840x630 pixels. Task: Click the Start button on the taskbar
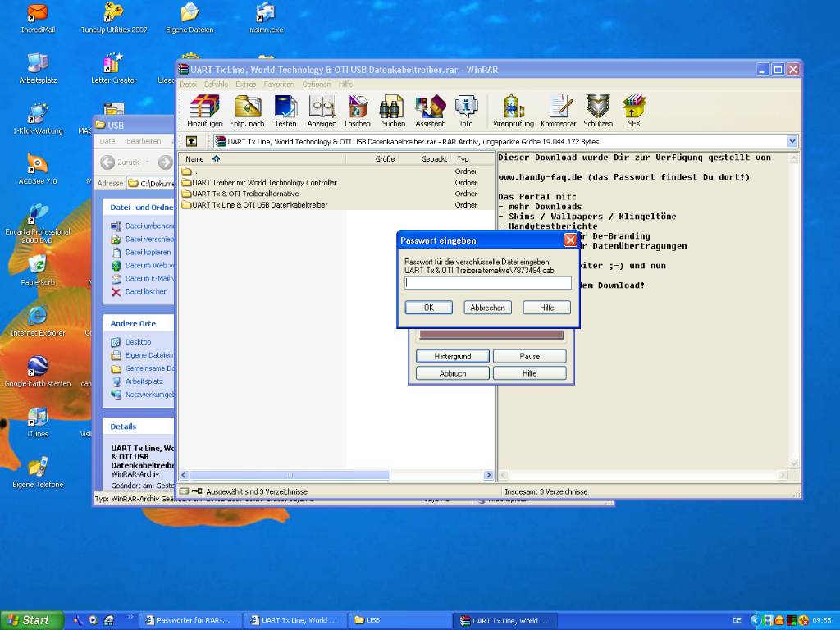pyautogui.click(x=32, y=620)
